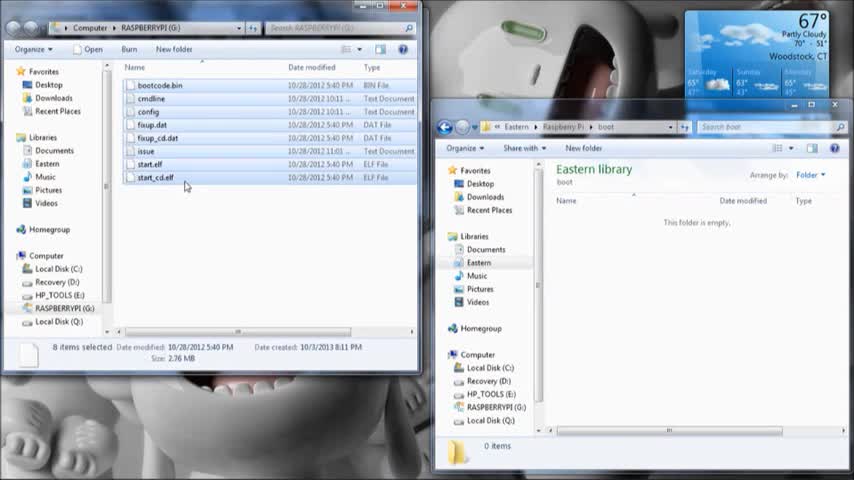
Task: Open Share with dropdown in boot window
Action: 524,148
